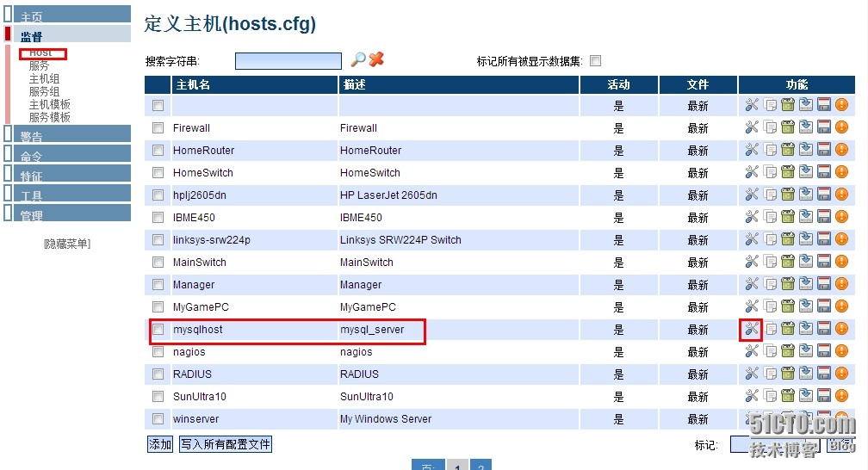The width and height of the screenshot is (868, 470).
Task: Check the MyGamePC row checkbox
Action: pos(158,306)
